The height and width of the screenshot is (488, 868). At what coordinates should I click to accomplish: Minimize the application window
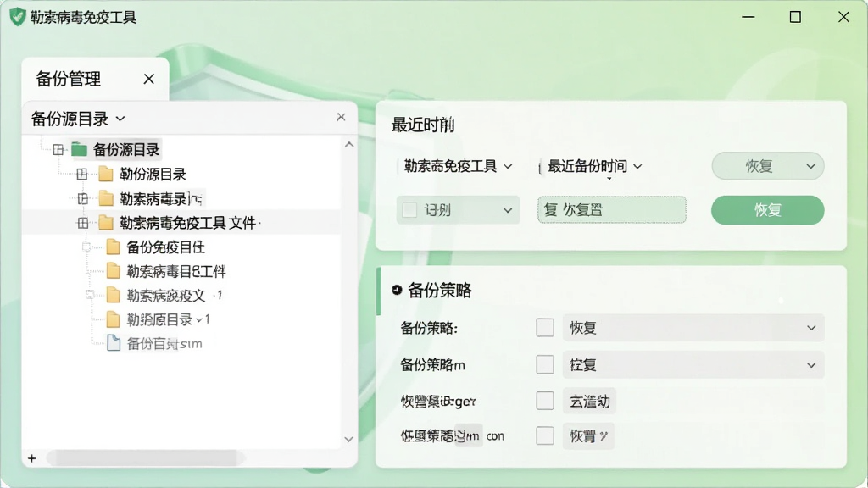(748, 17)
